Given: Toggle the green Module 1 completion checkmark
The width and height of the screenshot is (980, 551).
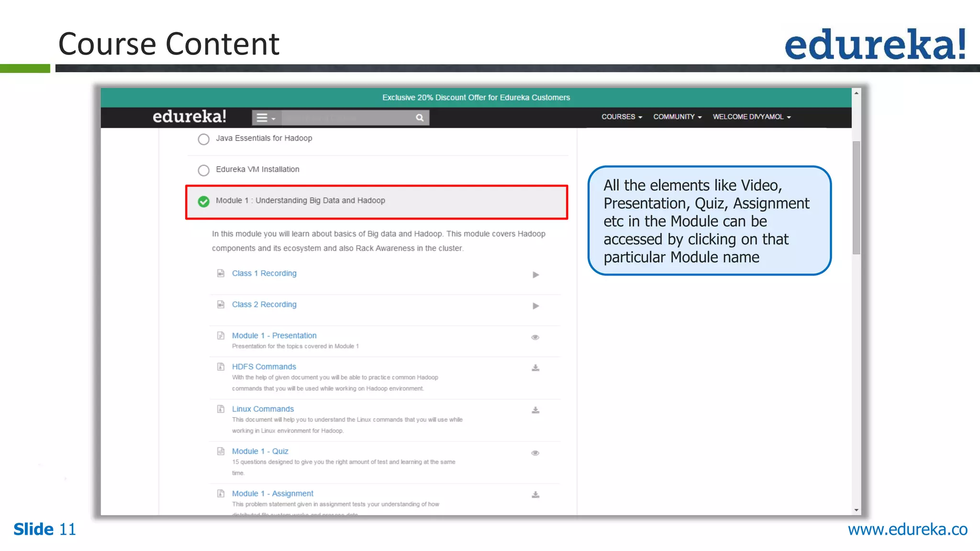Looking at the screenshot, I should click(204, 201).
